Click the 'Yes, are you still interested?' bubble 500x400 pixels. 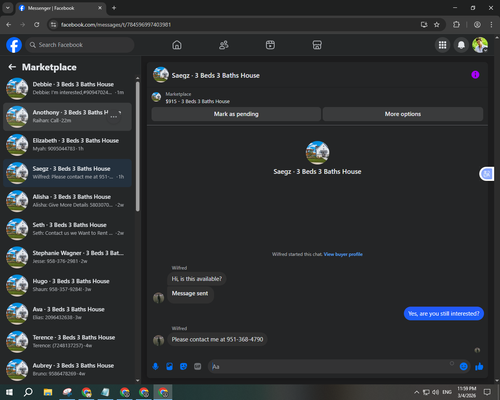tap(444, 314)
